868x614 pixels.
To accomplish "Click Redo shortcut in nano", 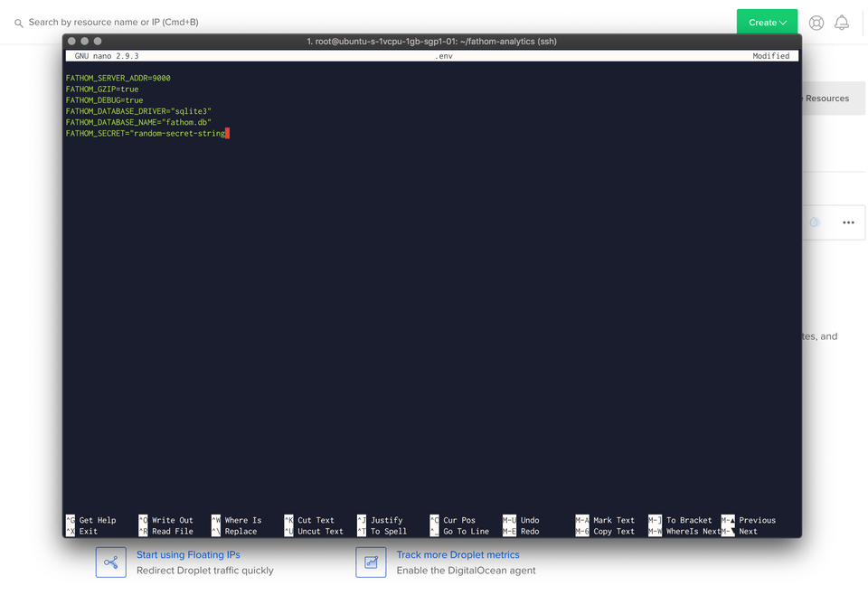I will (x=521, y=532).
